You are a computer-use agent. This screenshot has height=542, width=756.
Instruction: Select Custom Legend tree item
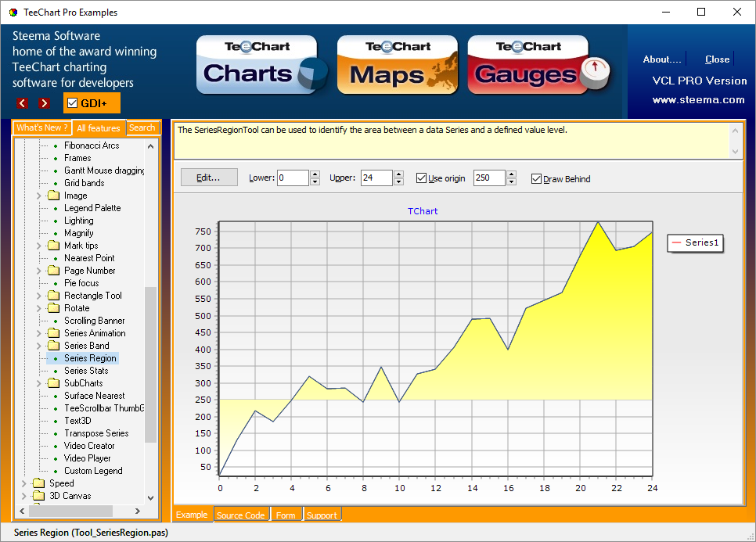click(x=94, y=471)
